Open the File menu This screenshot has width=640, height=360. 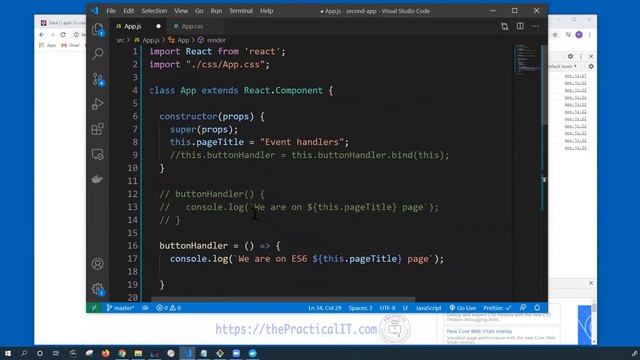click(x=111, y=11)
